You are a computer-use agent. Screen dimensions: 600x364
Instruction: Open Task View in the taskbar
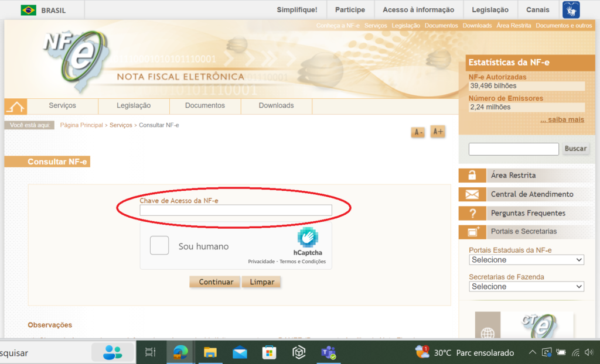(x=151, y=352)
